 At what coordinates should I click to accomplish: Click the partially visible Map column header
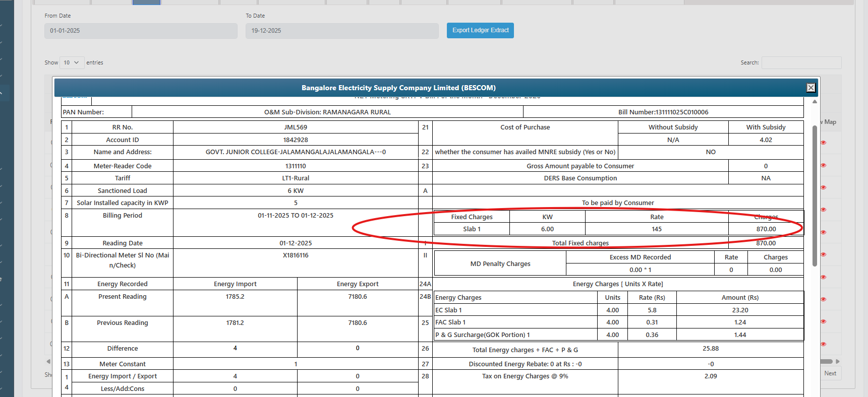830,122
